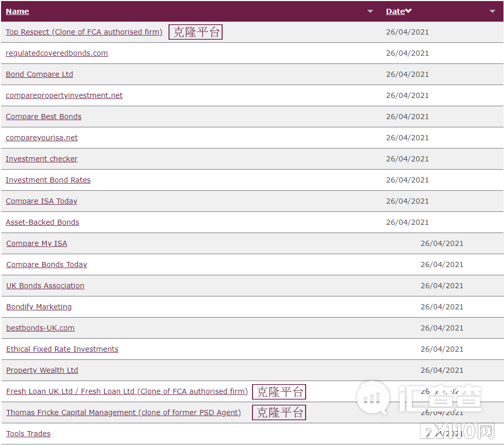Open Thomas Fricke Capital Management link
This screenshot has height=446, width=504.
123,412
